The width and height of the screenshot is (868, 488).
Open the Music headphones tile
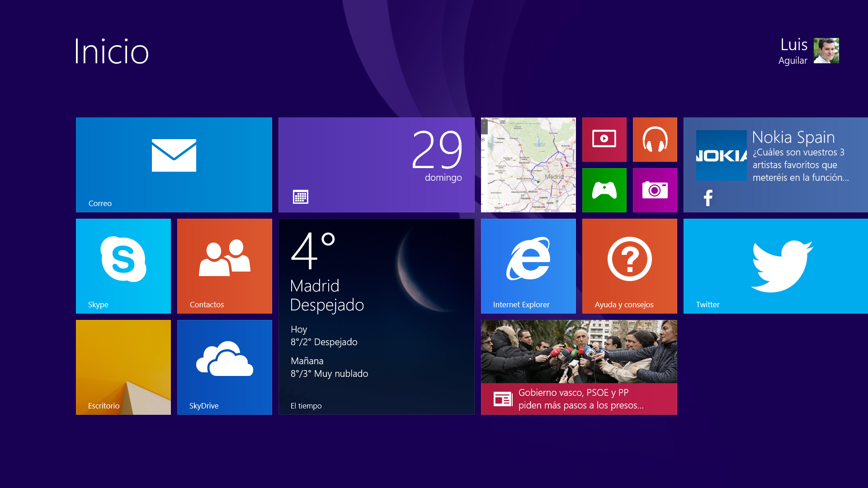655,140
